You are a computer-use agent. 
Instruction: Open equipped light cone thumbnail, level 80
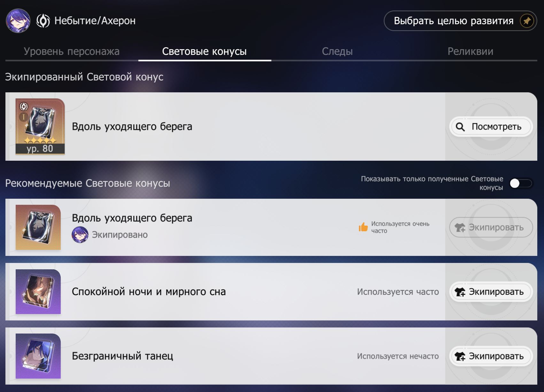click(x=40, y=127)
